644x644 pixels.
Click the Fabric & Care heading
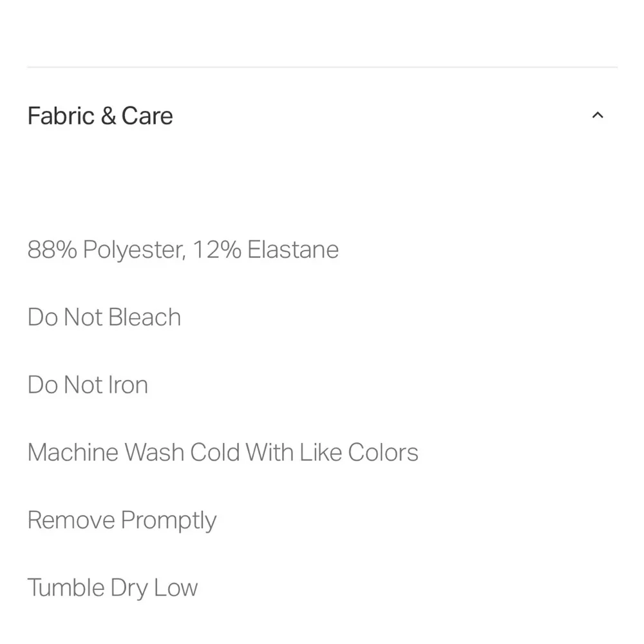click(x=100, y=116)
